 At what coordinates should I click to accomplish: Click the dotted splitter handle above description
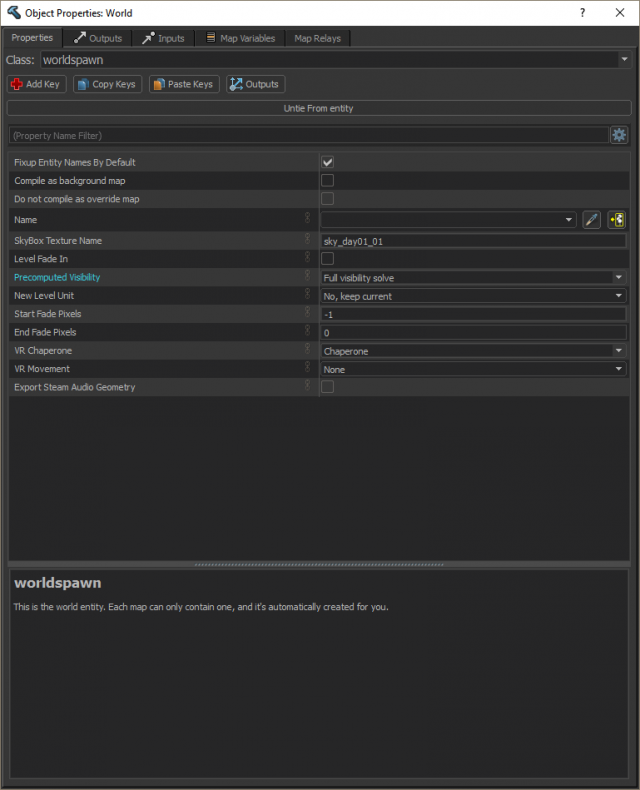click(x=319, y=565)
